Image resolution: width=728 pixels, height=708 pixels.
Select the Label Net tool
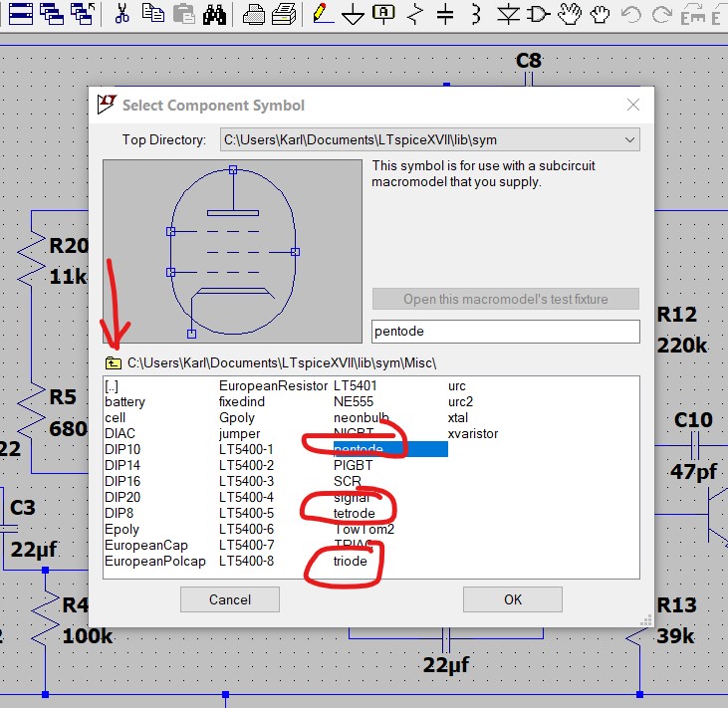click(x=384, y=14)
